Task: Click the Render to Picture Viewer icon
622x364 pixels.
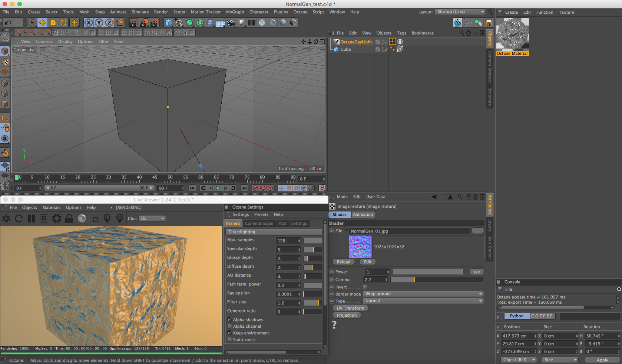Action: click(144, 23)
